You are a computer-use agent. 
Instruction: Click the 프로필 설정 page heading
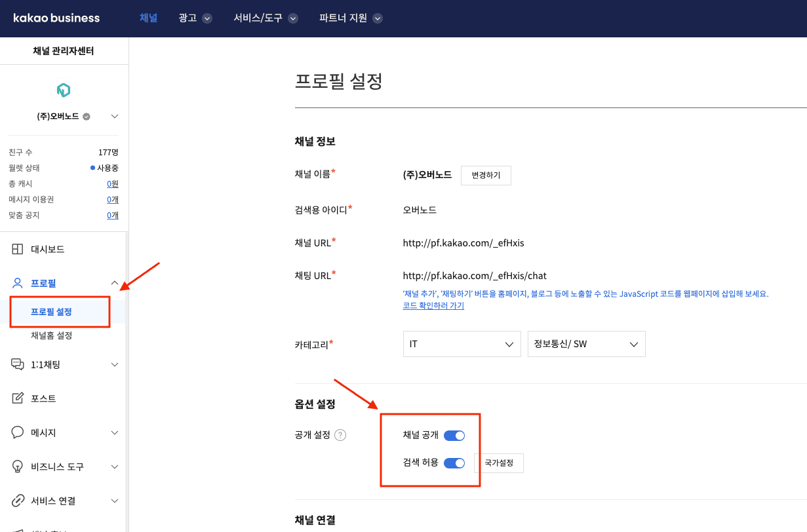339,81
